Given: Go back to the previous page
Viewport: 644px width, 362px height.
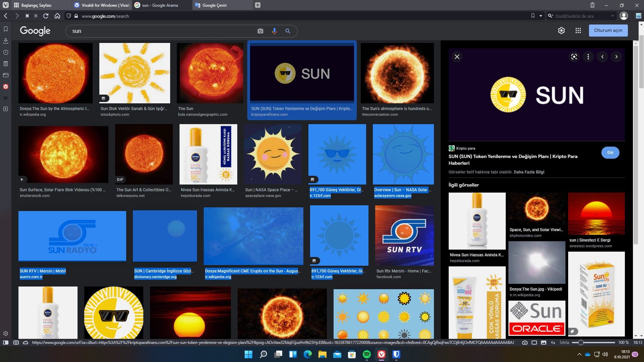Looking at the screenshot, I should tap(6, 16).
